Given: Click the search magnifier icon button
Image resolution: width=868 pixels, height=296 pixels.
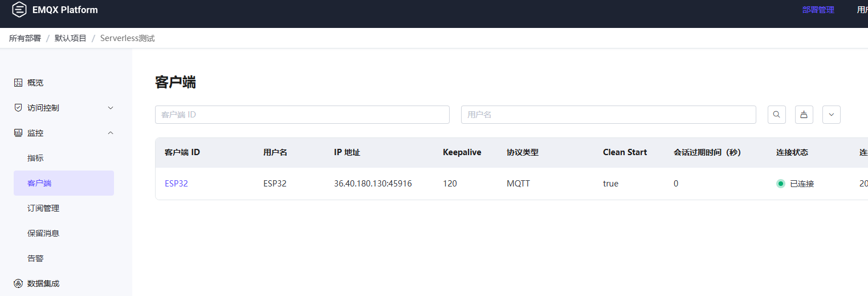Looking at the screenshot, I should click(776, 115).
